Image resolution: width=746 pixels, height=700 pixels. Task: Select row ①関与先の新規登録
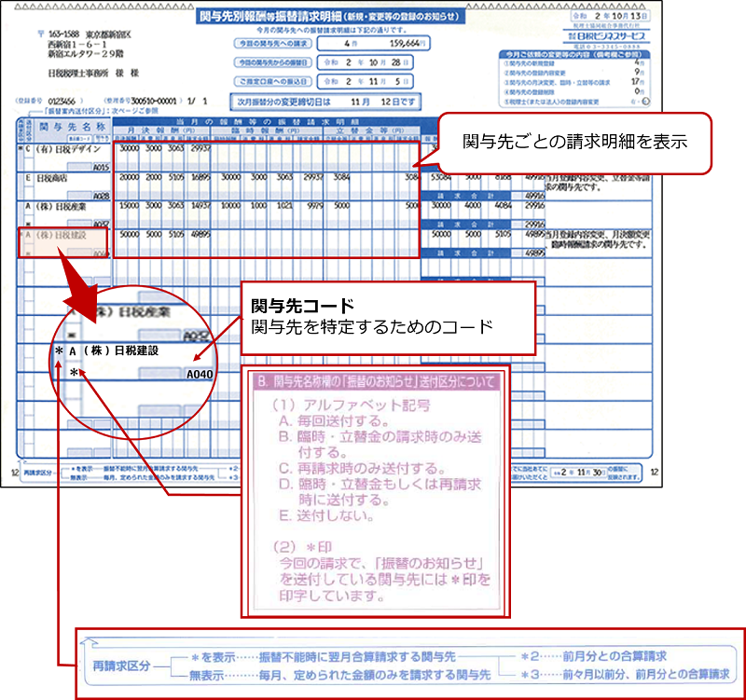[x=574, y=63]
